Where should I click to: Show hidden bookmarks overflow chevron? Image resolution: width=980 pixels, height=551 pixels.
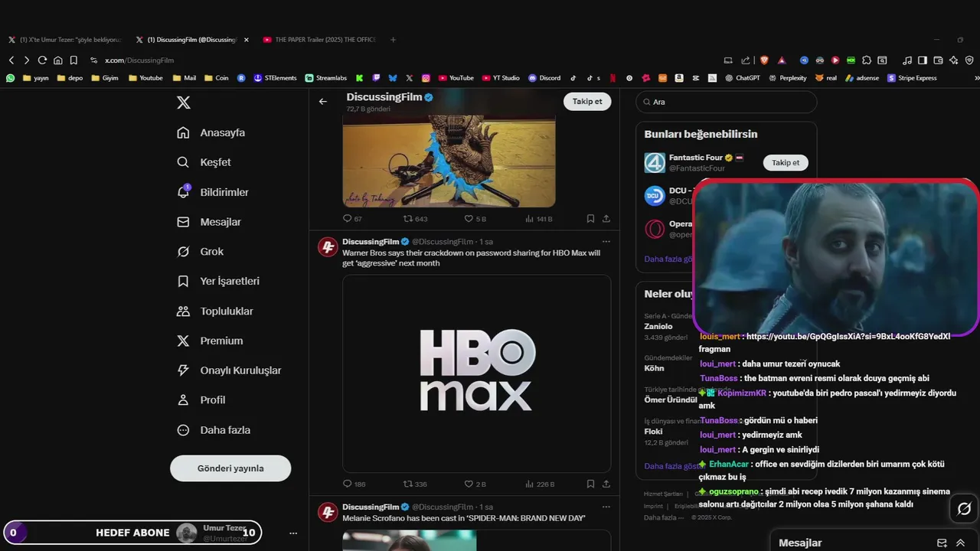point(976,78)
